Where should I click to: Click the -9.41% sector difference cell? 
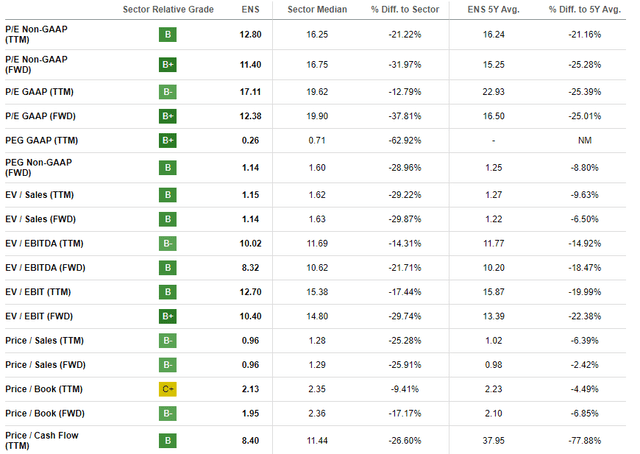pos(405,389)
